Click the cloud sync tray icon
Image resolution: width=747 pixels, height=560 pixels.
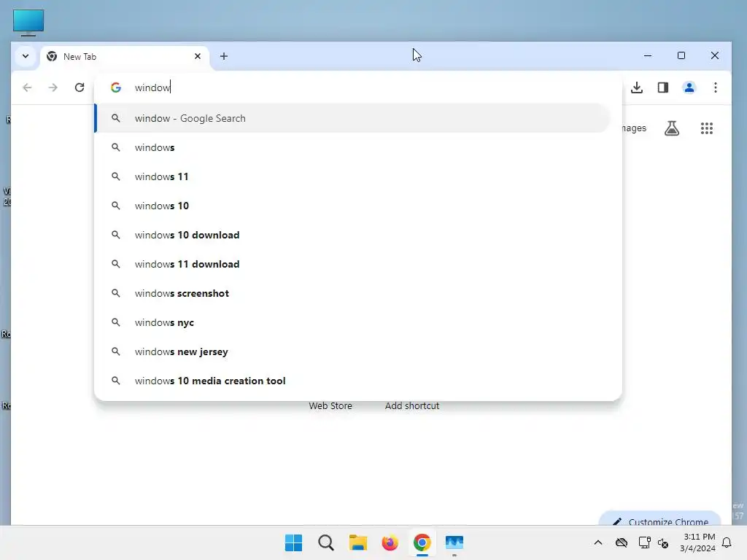tap(622, 542)
